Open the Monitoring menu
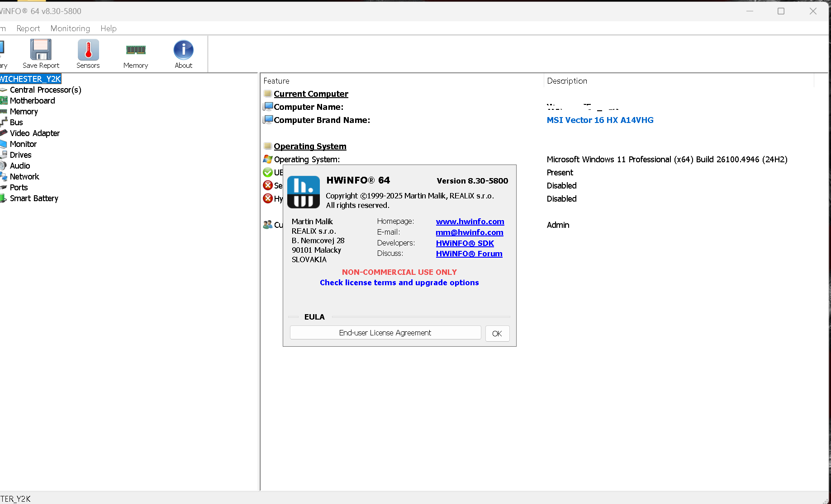 coord(70,28)
